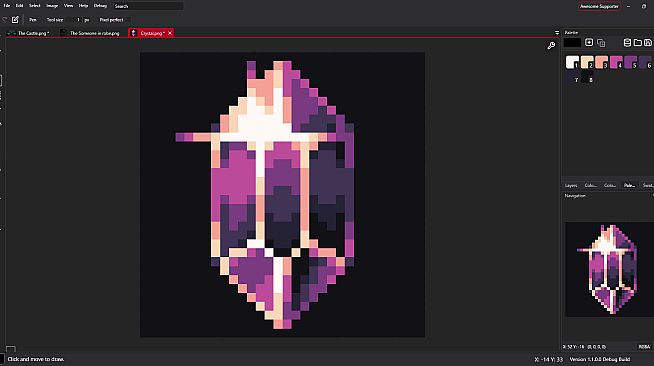Open the document tabs overflow dropdown

557,33
